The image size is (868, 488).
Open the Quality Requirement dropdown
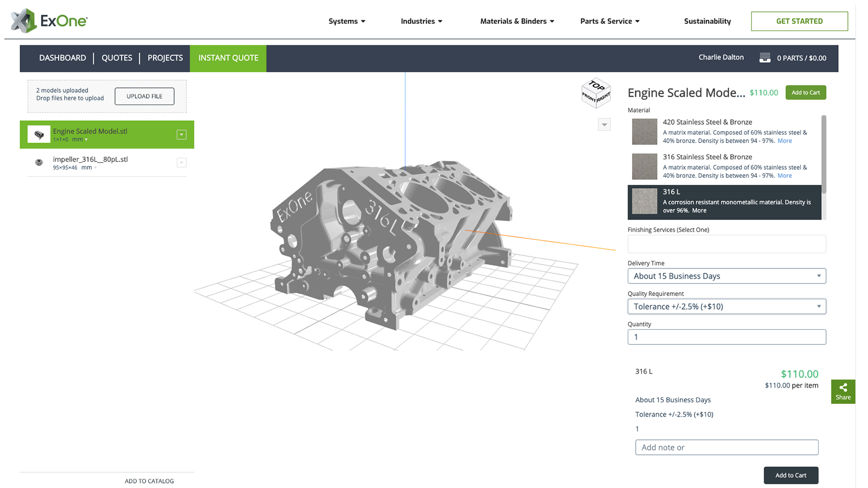coord(726,306)
